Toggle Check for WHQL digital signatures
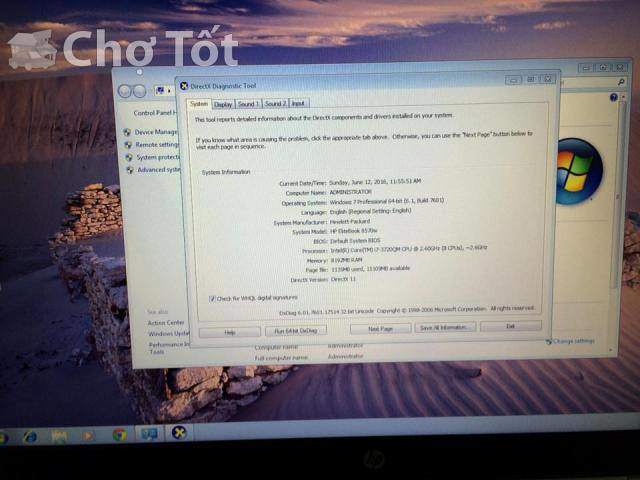 pos(212,299)
